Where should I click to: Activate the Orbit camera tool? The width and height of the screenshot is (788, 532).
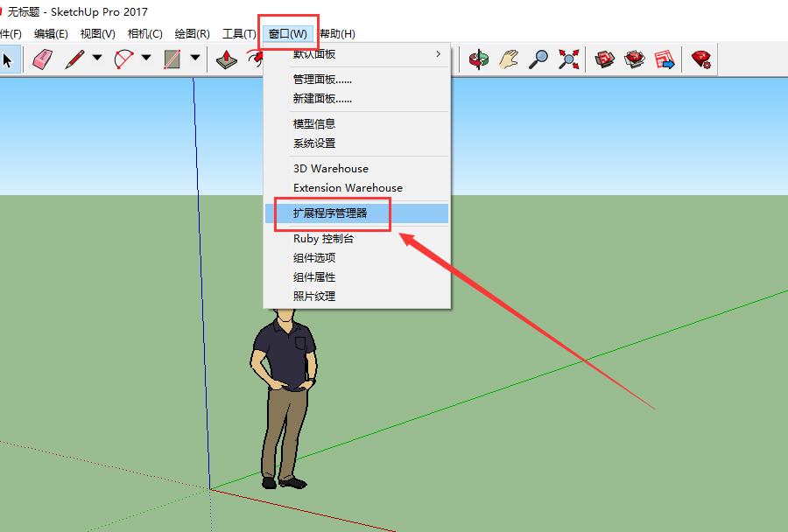click(x=478, y=59)
